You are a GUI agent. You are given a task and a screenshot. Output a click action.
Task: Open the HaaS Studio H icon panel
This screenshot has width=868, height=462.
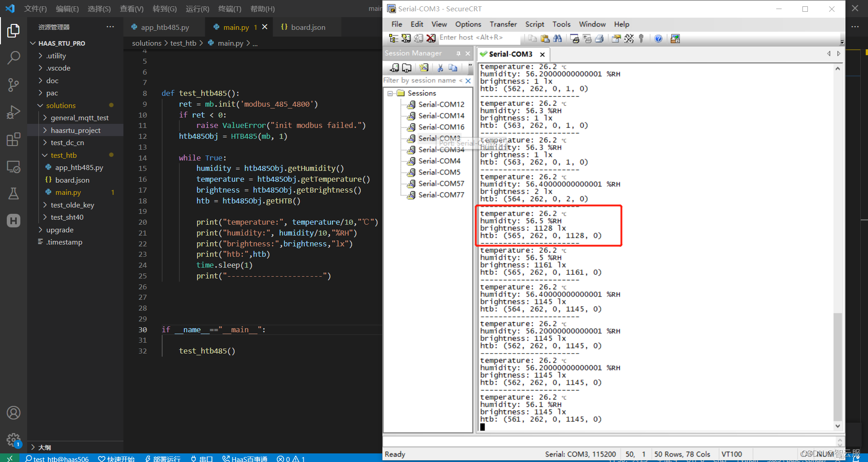(x=14, y=221)
